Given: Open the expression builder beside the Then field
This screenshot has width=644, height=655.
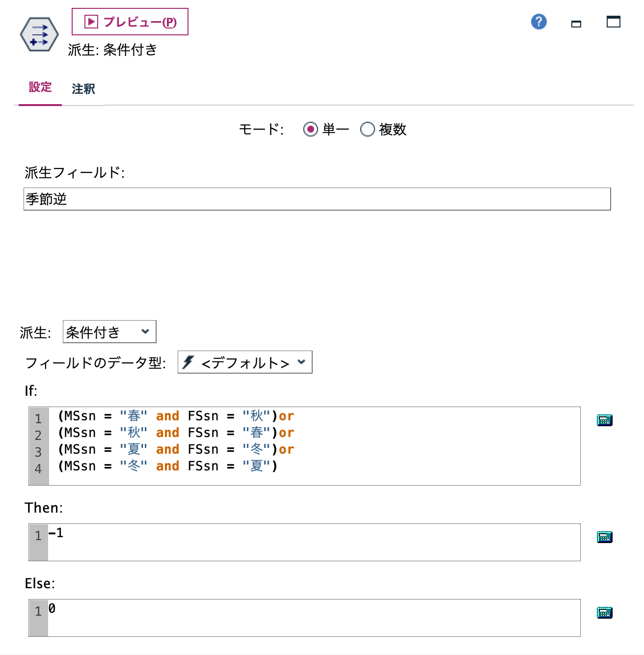Looking at the screenshot, I should point(604,537).
